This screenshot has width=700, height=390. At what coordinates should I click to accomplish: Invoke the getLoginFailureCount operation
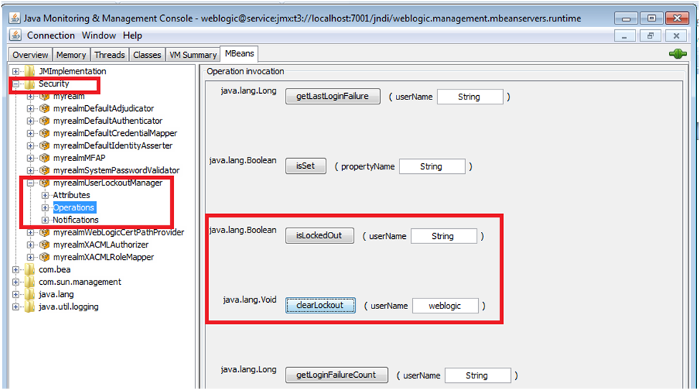336,375
